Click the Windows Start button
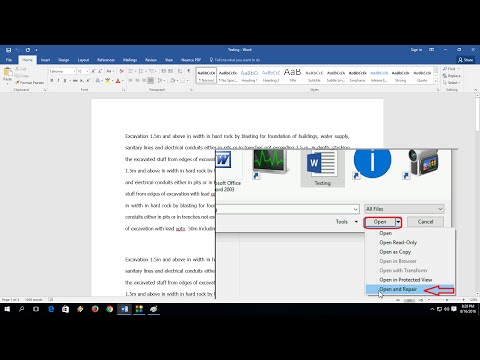 pyautogui.click(x=7, y=309)
